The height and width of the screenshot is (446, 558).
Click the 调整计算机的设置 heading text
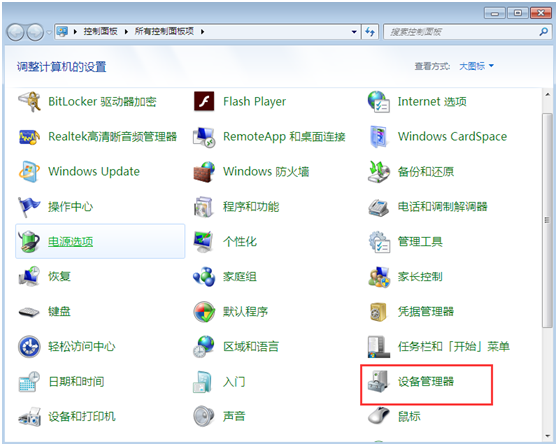click(62, 67)
